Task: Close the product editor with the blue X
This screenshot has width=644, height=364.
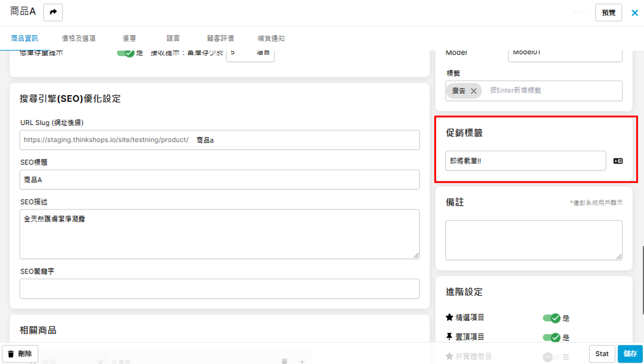Action: (x=635, y=13)
